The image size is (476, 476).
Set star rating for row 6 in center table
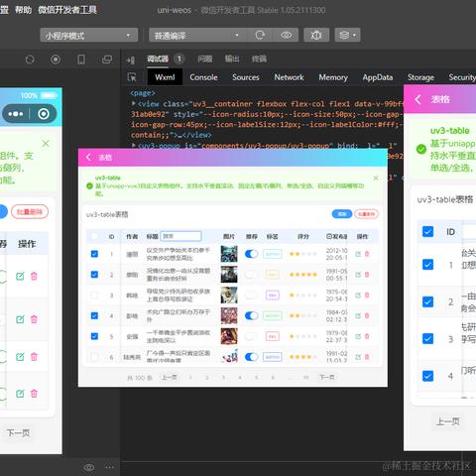tap(303, 357)
